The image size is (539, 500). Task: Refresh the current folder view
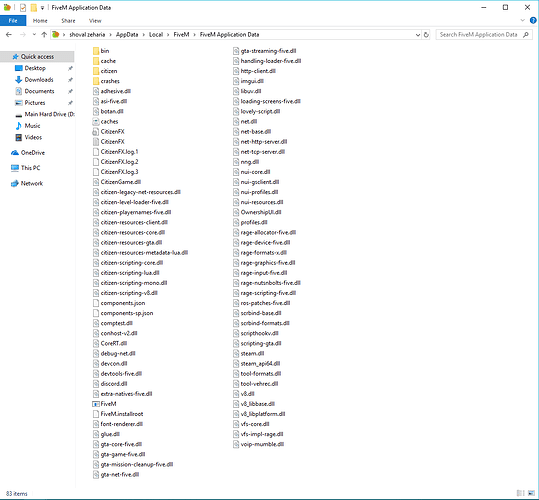[x=426, y=35]
